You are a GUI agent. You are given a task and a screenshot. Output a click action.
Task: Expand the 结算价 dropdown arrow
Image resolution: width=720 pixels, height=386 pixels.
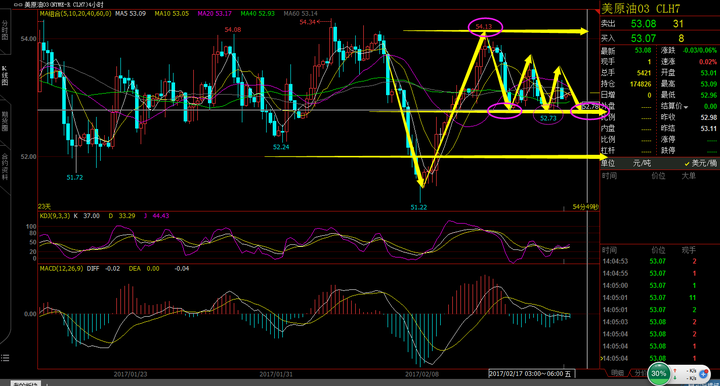coord(686,107)
